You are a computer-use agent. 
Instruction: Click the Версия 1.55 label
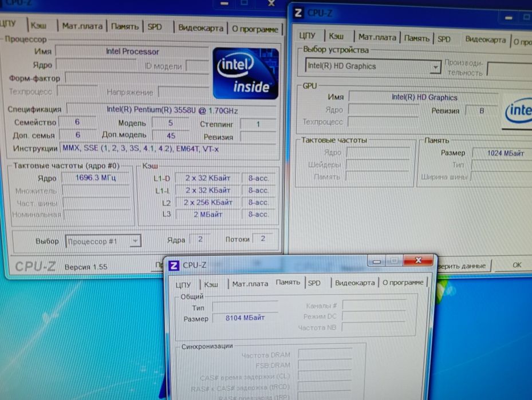click(x=86, y=267)
